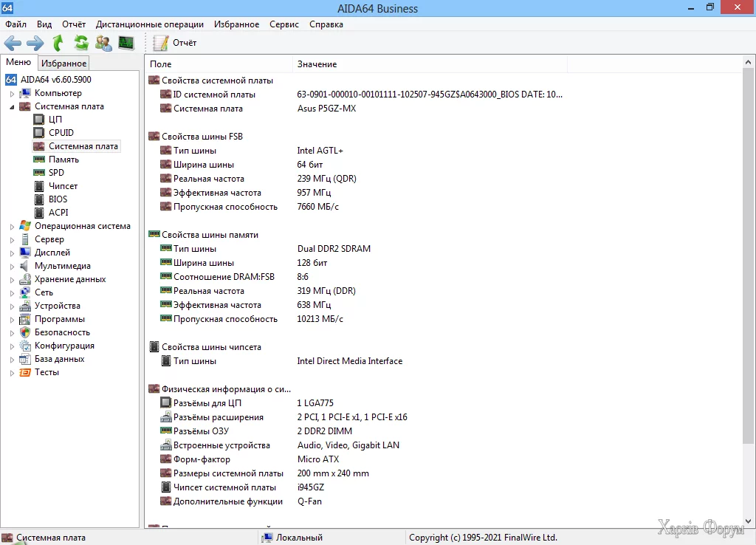This screenshot has width=756, height=545.
Task: Switch to the Избранное tab
Action: pyautogui.click(x=63, y=64)
